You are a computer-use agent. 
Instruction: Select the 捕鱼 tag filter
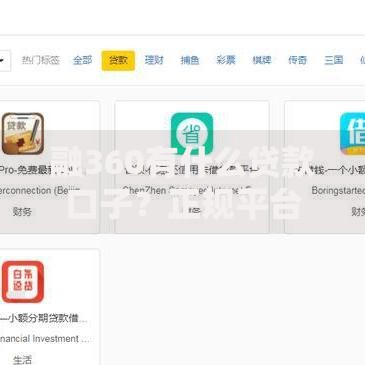pyautogui.click(x=190, y=60)
